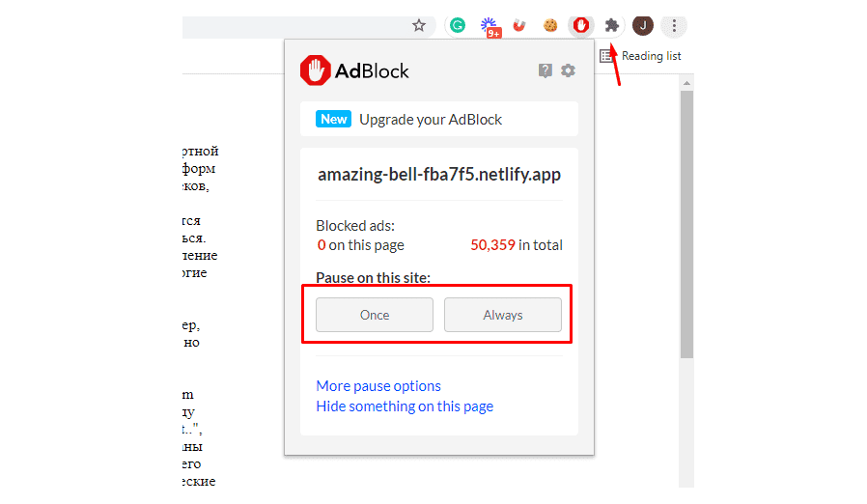Click the red magnet extension icon
Viewport: 867px width, 504px height.
click(519, 25)
